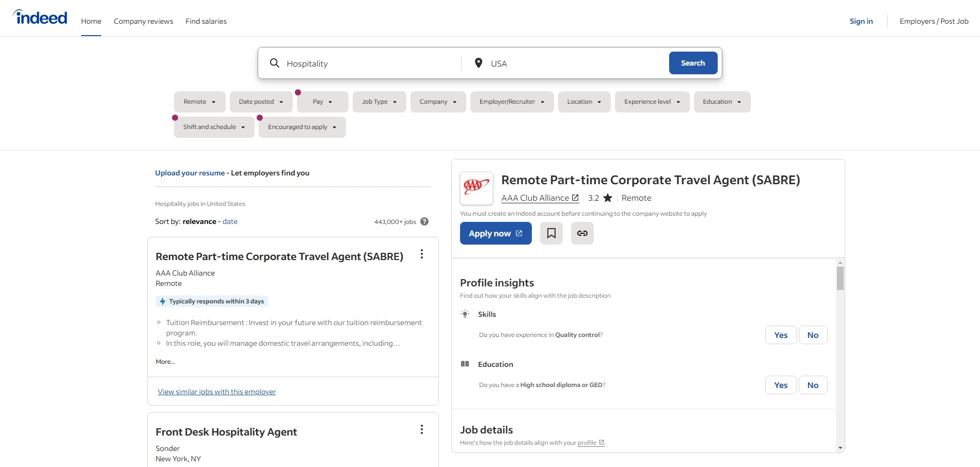Click the location pin icon

479,63
